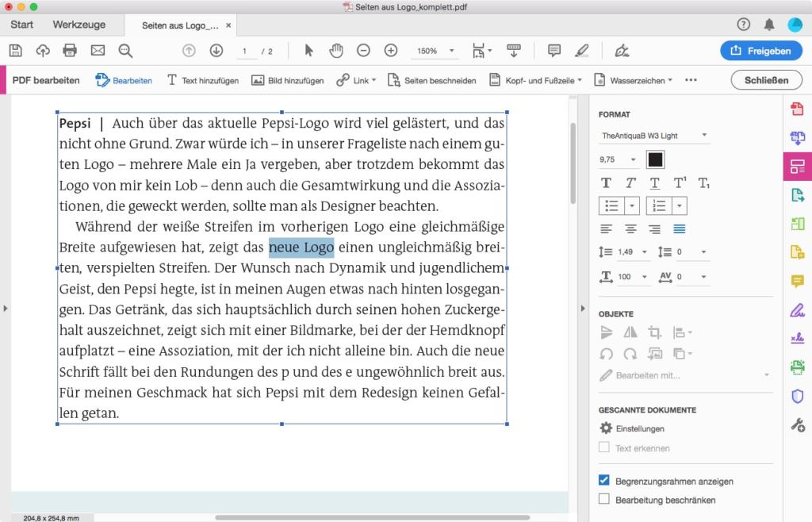Switch to the Werkzeuge tab

(x=79, y=25)
